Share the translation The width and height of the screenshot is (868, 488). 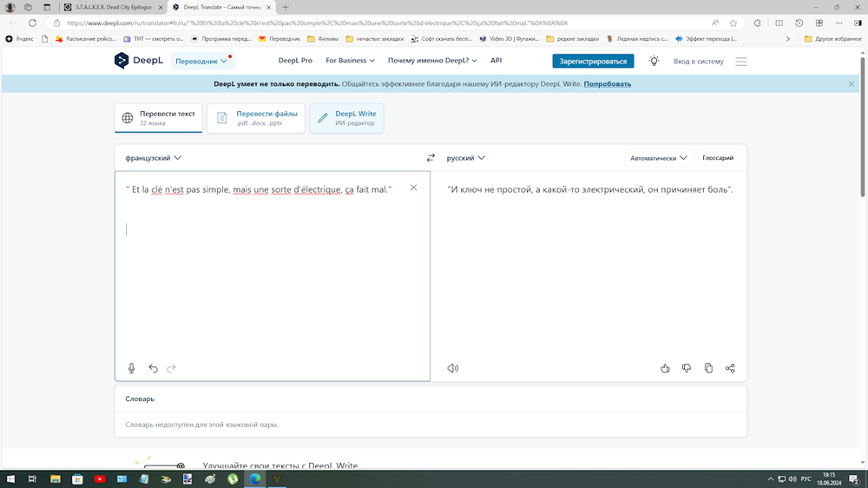coord(730,368)
